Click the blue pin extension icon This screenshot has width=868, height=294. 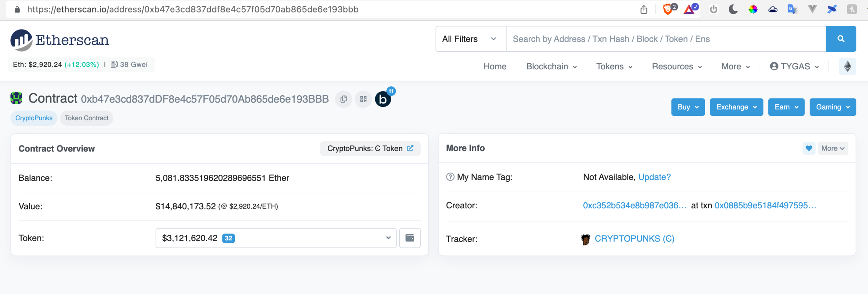(832, 9)
